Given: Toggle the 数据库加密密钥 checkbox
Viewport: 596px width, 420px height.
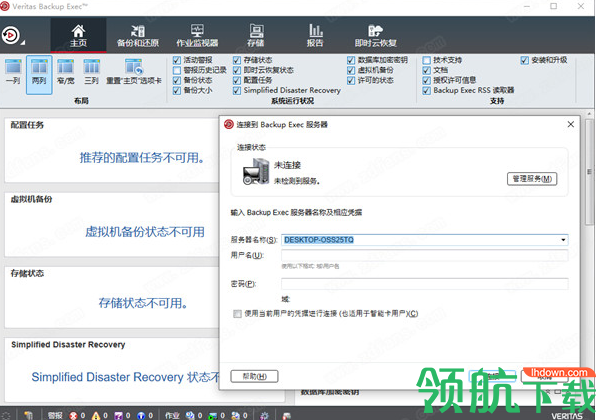Looking at the screenshot, I should point(351,60).
